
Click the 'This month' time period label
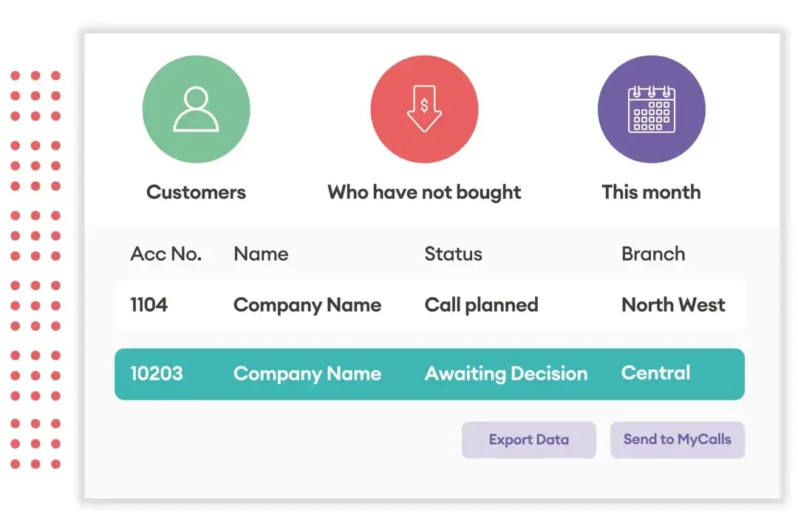tap(652, 192)
